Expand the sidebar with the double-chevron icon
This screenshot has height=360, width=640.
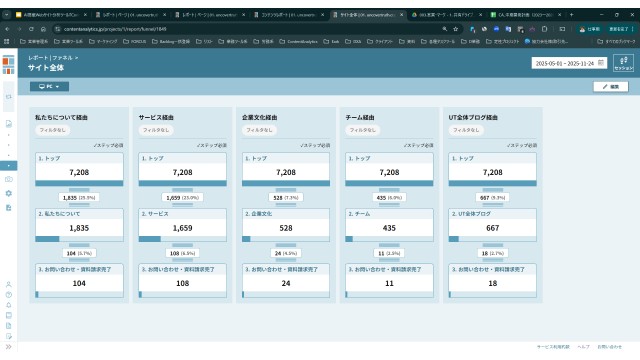9,347
